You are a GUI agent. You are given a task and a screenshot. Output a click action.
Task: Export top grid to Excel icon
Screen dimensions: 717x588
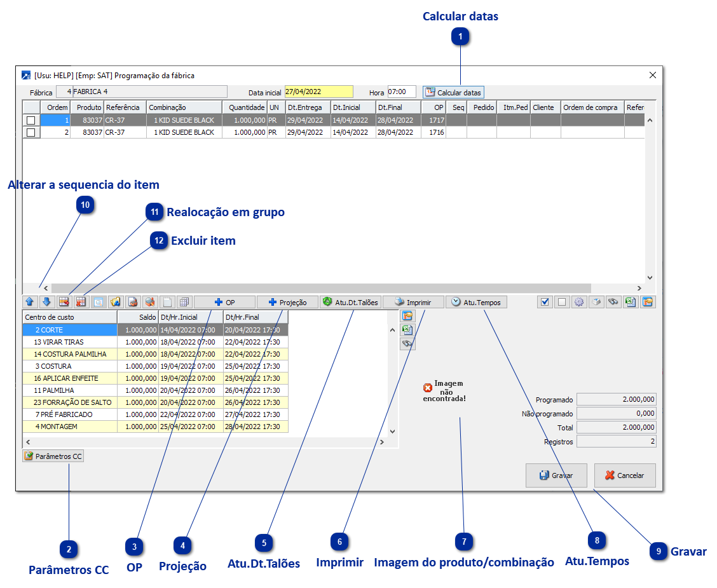(x=631, y=302)
